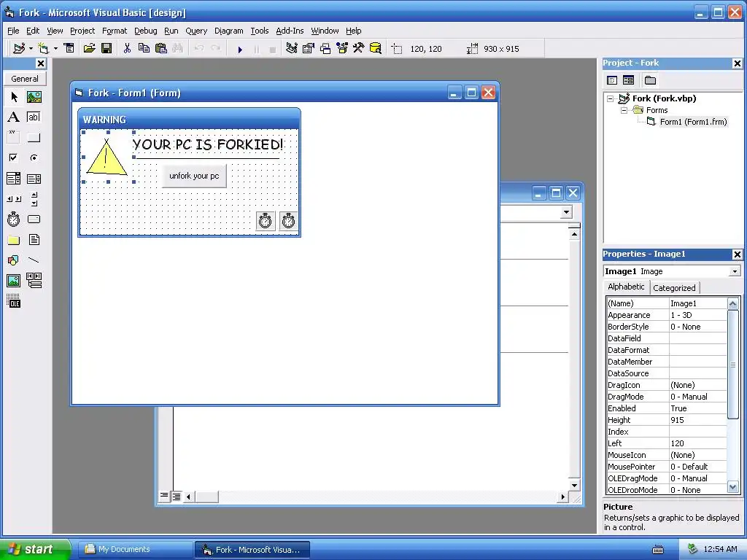
Task: Open the Debug menu
Action: pyautogui.click(x=146, y=31)
